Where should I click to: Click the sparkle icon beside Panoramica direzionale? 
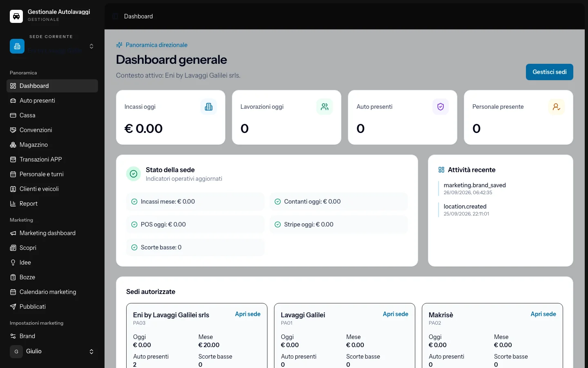[119, 45]
